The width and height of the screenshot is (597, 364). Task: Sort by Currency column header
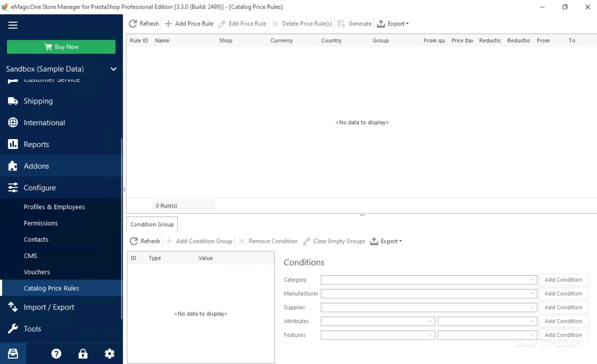pyautogui.click(x=282, y=41)
